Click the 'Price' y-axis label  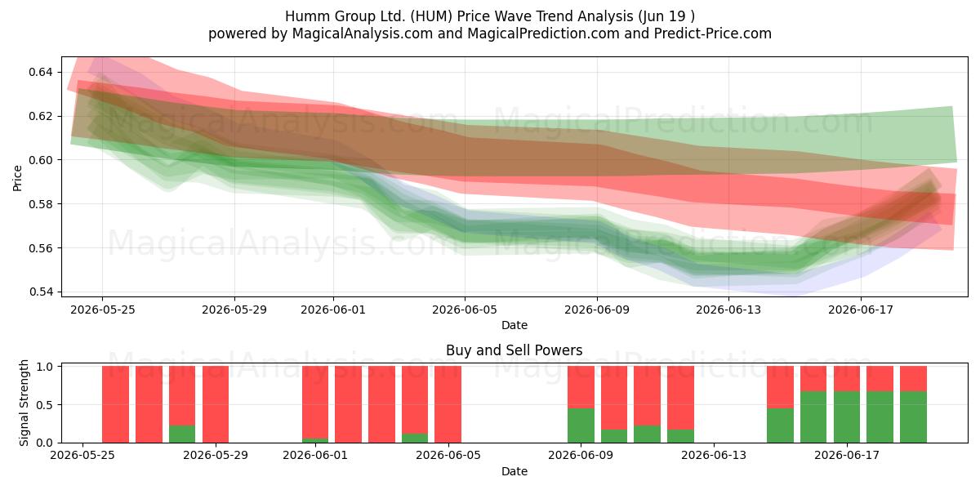point(18,178)
